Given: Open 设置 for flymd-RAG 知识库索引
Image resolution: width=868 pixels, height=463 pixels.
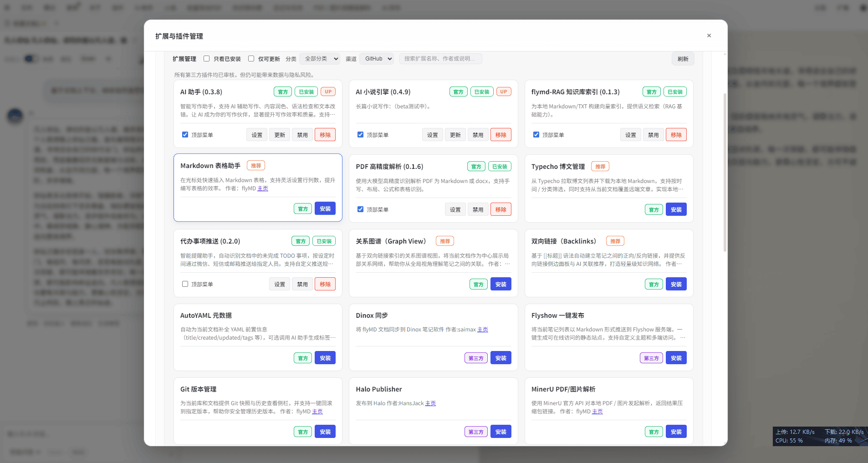Looking at the screenshot, I should (x=630, y=135).
